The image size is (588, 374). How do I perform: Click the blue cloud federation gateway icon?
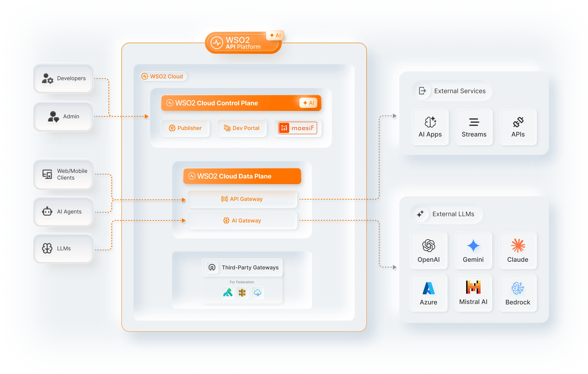257,293
